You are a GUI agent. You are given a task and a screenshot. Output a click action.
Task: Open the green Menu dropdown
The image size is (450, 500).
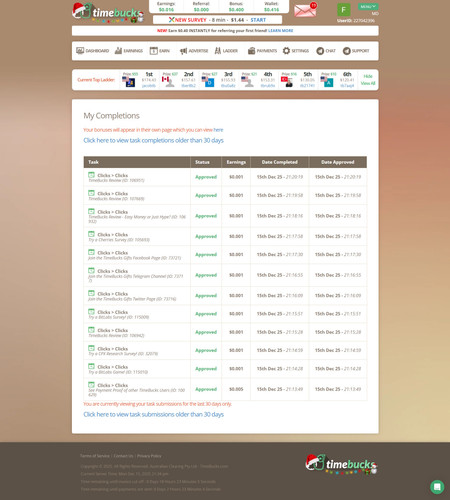pyautogui.click(x=368, y=6)
